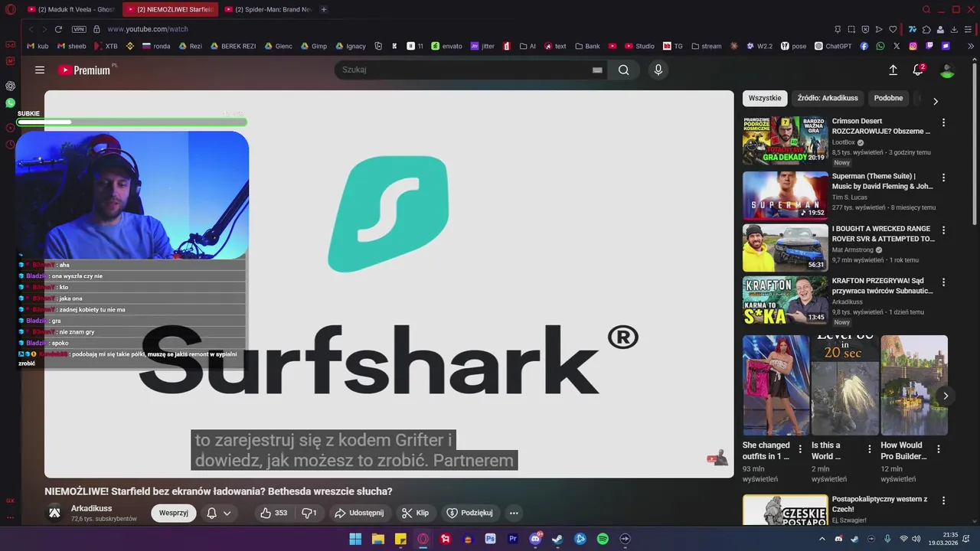Start voice search with microphone icon
Screen dimensions: 980x551
[x=658, y=70]
